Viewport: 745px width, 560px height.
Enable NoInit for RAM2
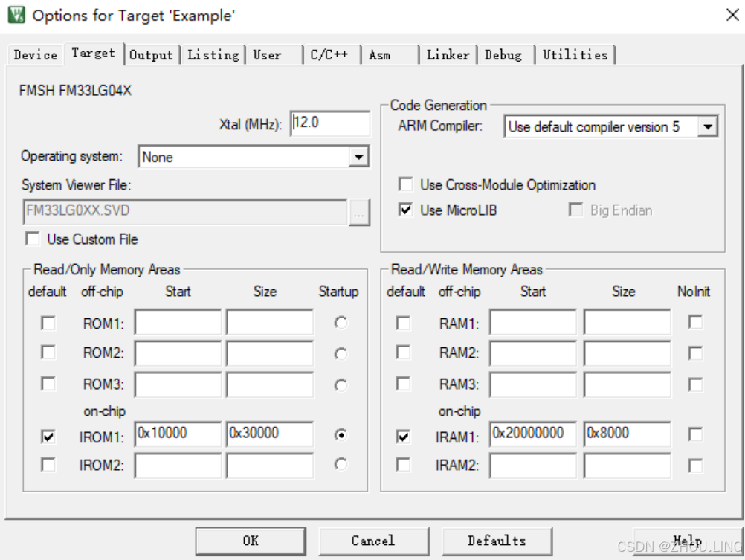pos(696,354)
